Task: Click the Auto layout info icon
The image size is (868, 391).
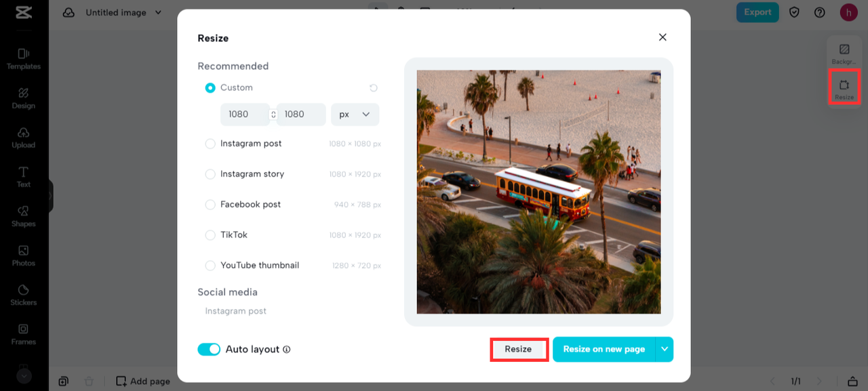Action: tap(287, 350)
